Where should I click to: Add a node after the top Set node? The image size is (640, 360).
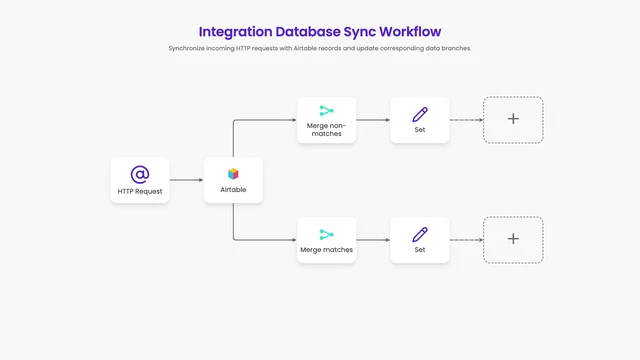[513, 120]
